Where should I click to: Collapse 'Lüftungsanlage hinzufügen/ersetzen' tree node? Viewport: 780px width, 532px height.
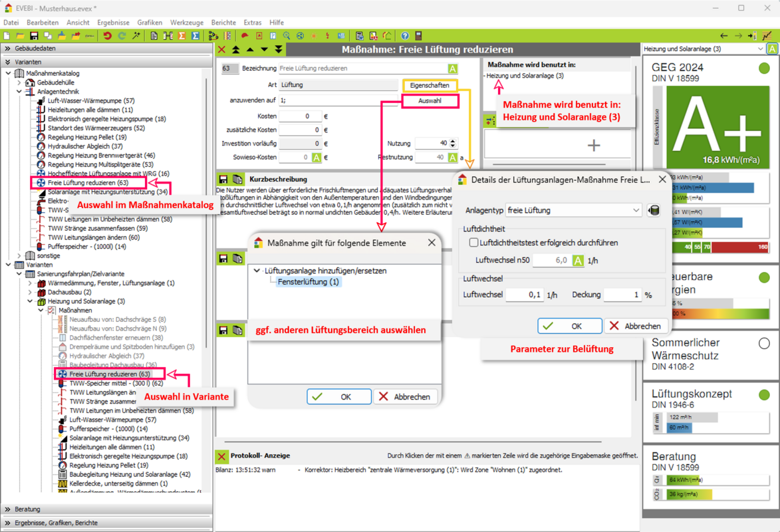click(257, 271)
